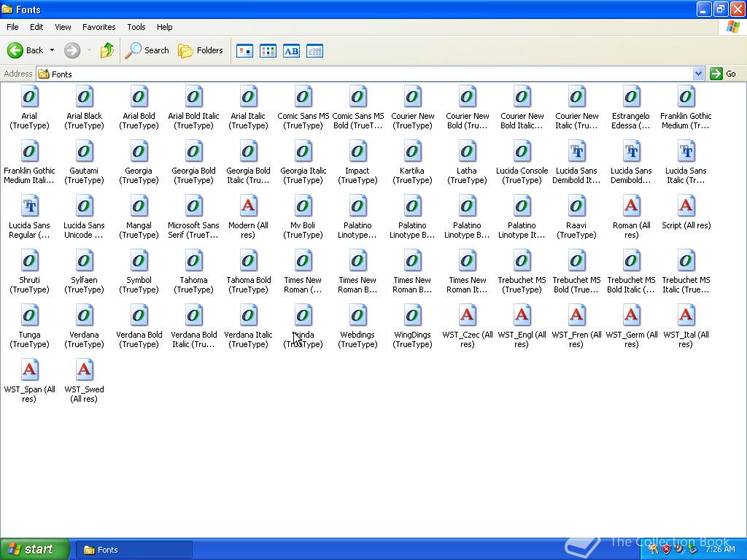Open the Tools menu

click(136, 27)
